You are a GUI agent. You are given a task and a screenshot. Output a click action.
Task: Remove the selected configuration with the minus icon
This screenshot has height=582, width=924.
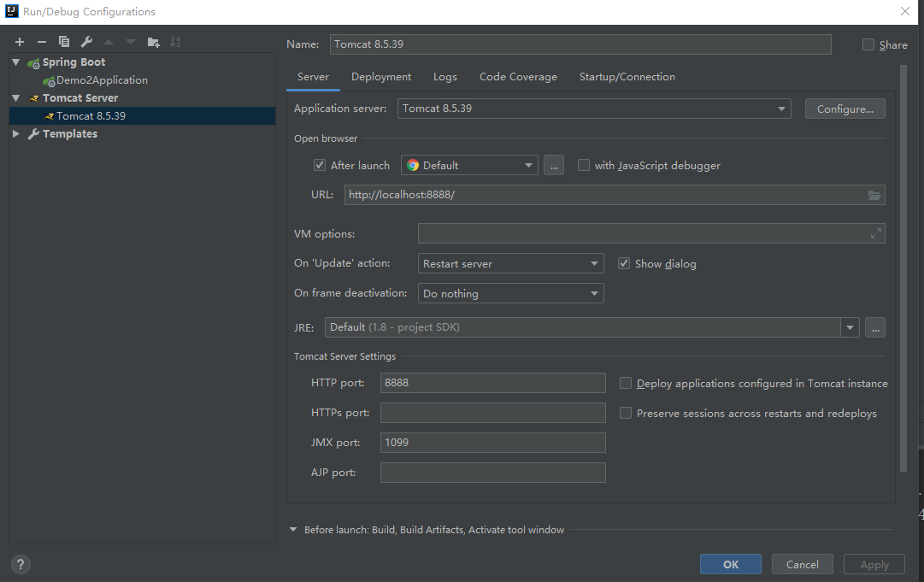[x=42, y=42]
